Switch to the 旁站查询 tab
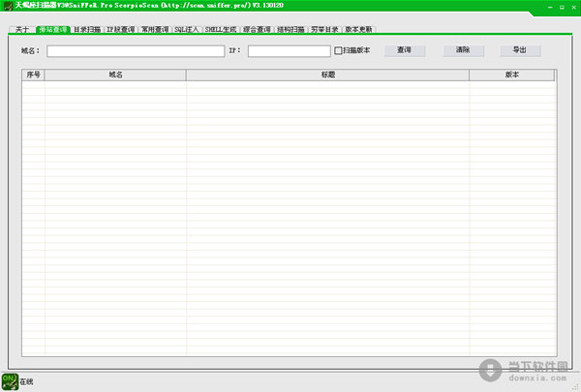 click(52, 30)
